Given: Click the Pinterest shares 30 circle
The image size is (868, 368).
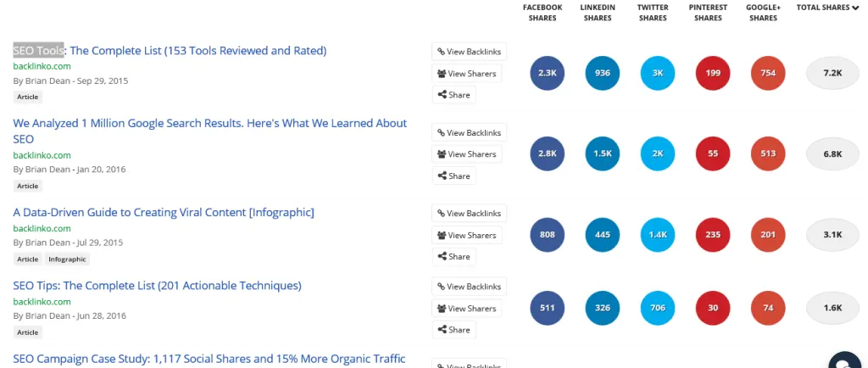Looking at the screenshot, I should 713,308.
